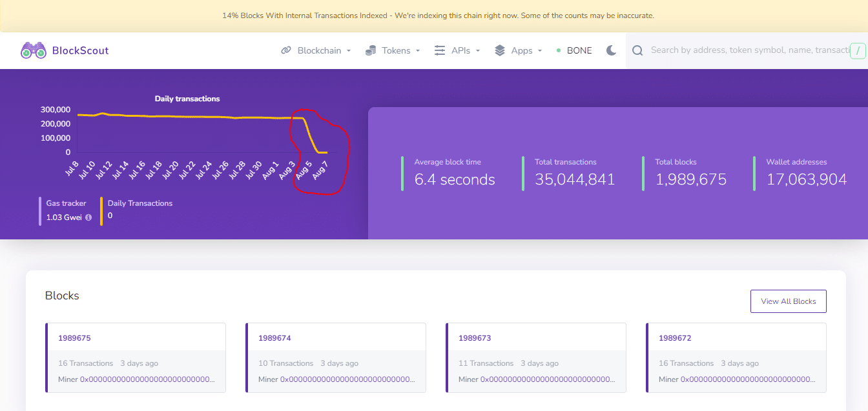868x411 pixels.
Task: Open the Blockchain dropdown menu
Action: tap(316, 50)
